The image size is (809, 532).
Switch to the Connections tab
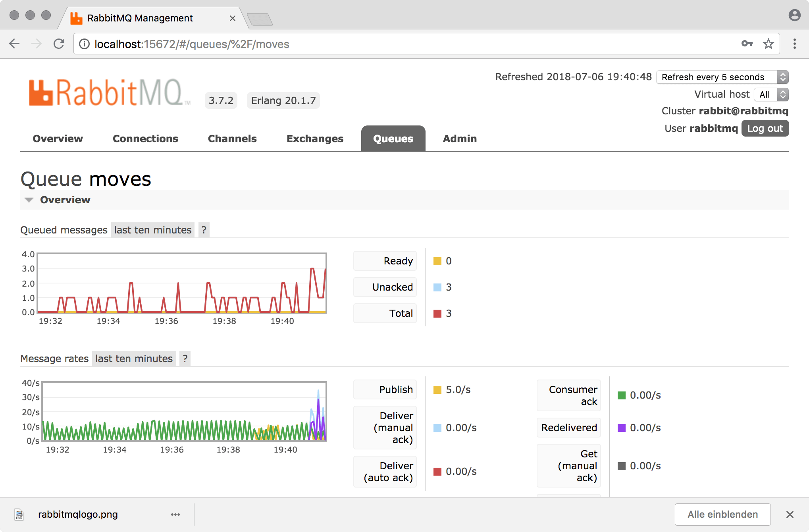(x=145, y=139)
